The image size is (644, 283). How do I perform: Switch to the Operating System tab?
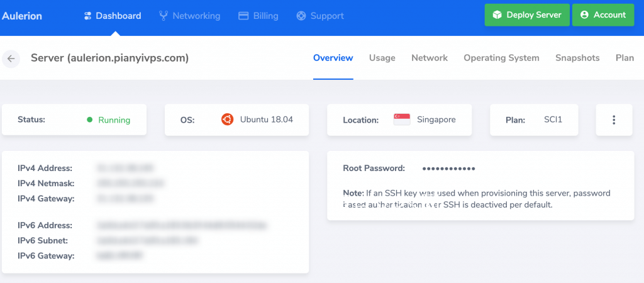[x=501, y=58]
